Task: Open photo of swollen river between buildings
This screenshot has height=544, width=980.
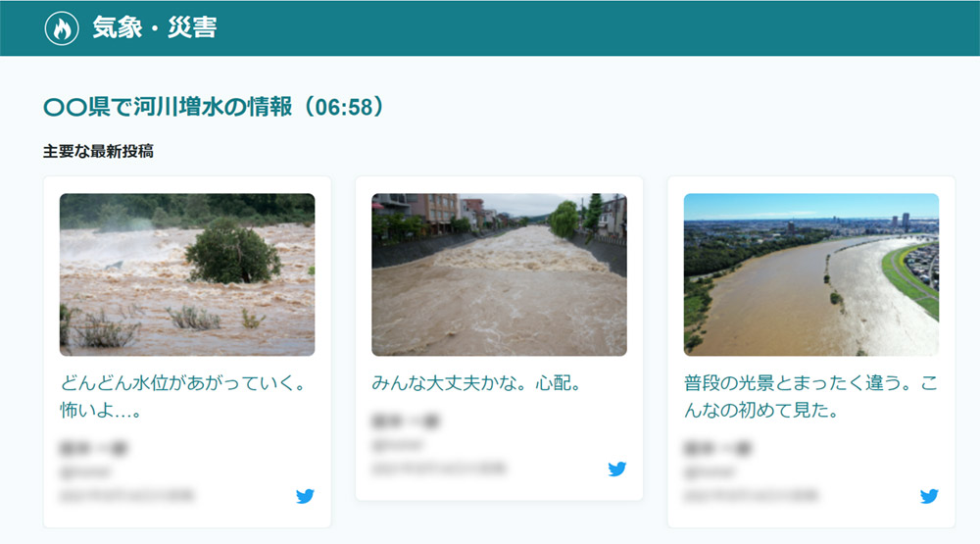Action: 500,274
